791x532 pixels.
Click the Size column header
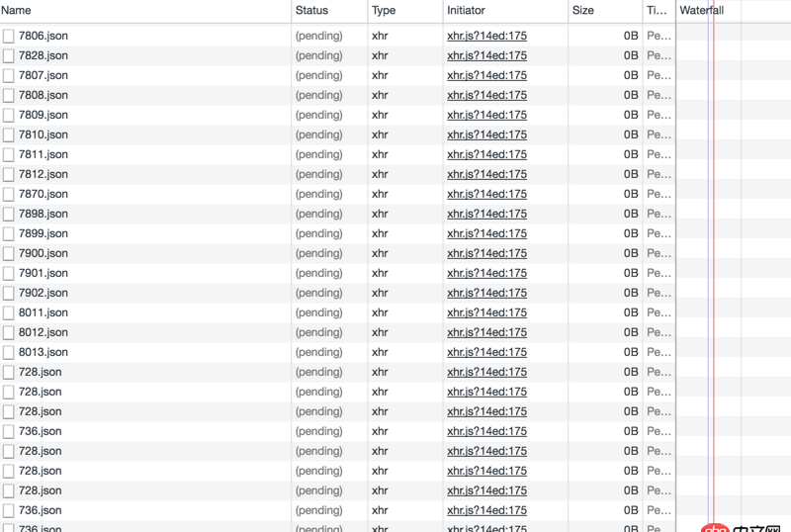coord(583,10)
